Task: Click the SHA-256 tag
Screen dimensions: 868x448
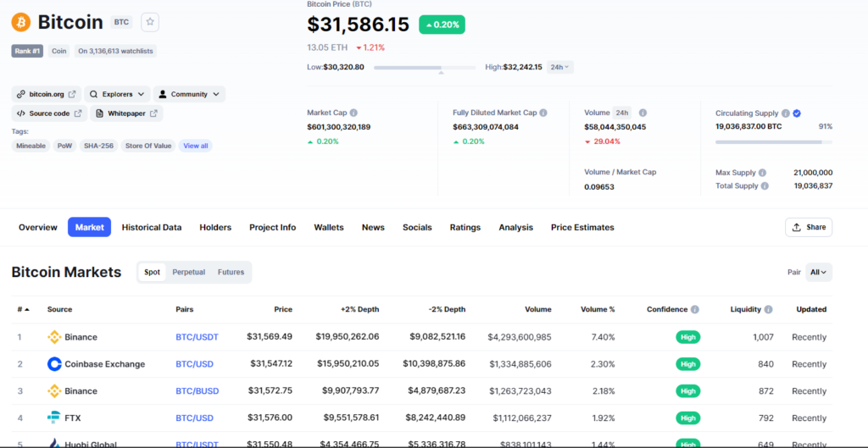Action: coord(98,146)
